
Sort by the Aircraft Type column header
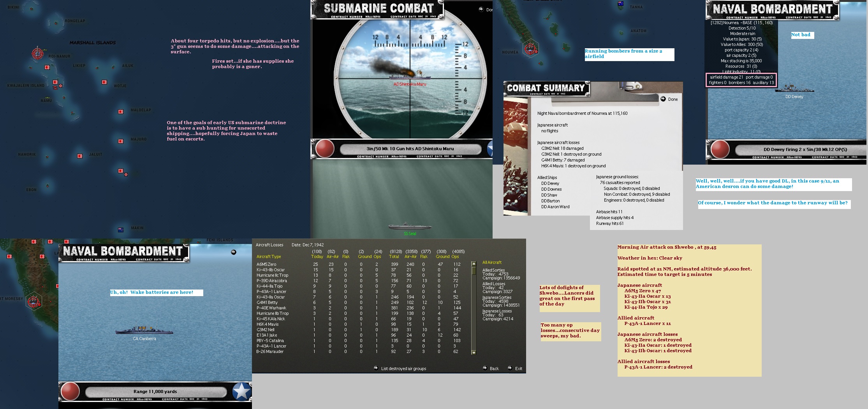(269, 256)
